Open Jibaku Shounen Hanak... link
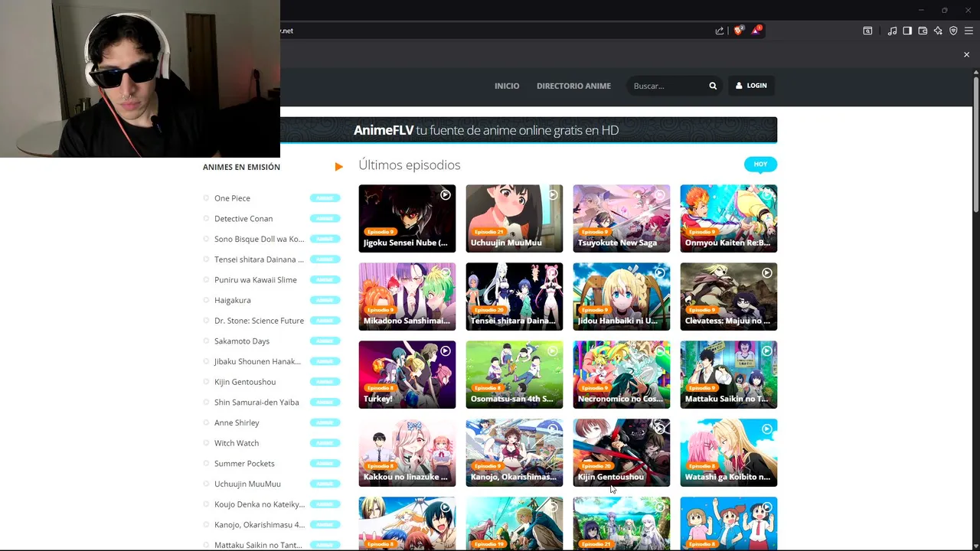The image size is (980, 551). pos(257,361)
